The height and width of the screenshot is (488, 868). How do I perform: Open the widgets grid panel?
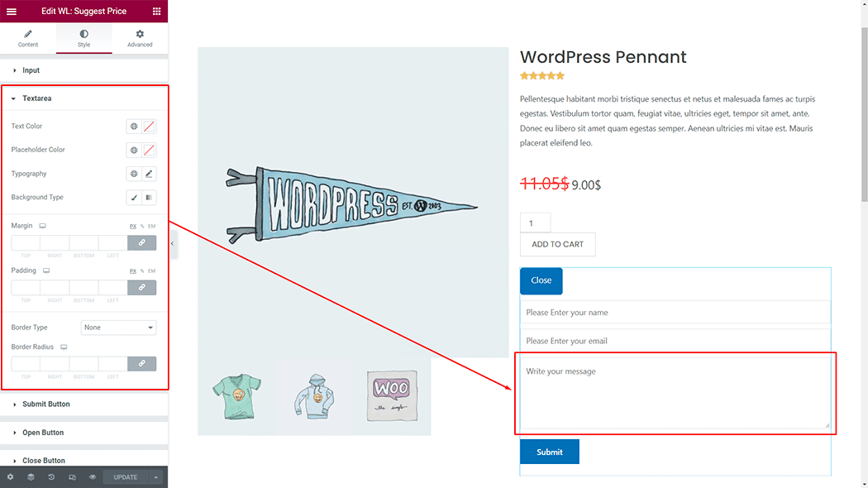156,12
